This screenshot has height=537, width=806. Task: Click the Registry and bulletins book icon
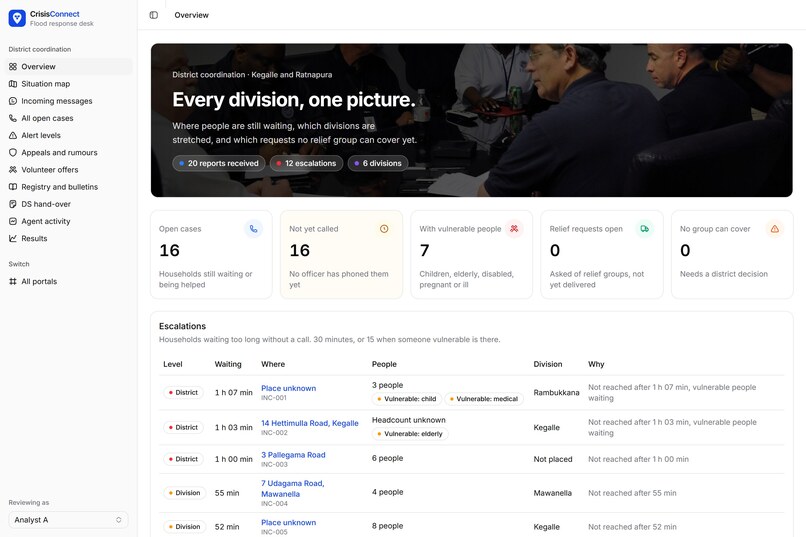pos(13,187)
